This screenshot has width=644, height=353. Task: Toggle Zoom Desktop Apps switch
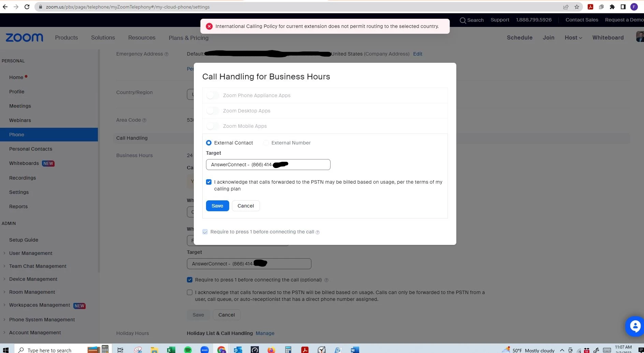[213, 111]
